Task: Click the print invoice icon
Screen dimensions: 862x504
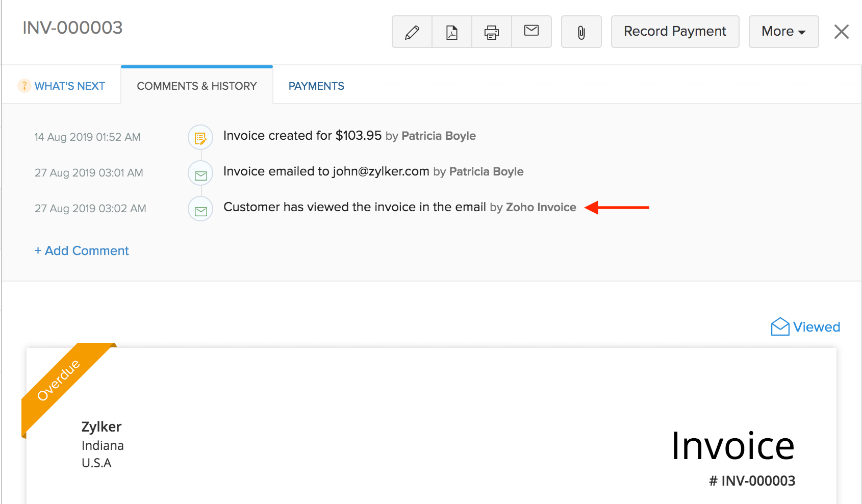Action: pos(491,31)
